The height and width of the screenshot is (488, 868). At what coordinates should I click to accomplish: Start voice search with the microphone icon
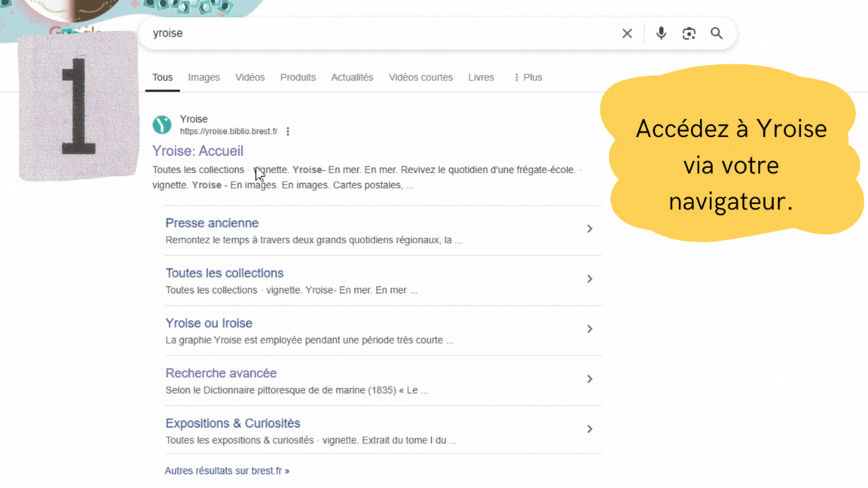click(x=661, y=33)
